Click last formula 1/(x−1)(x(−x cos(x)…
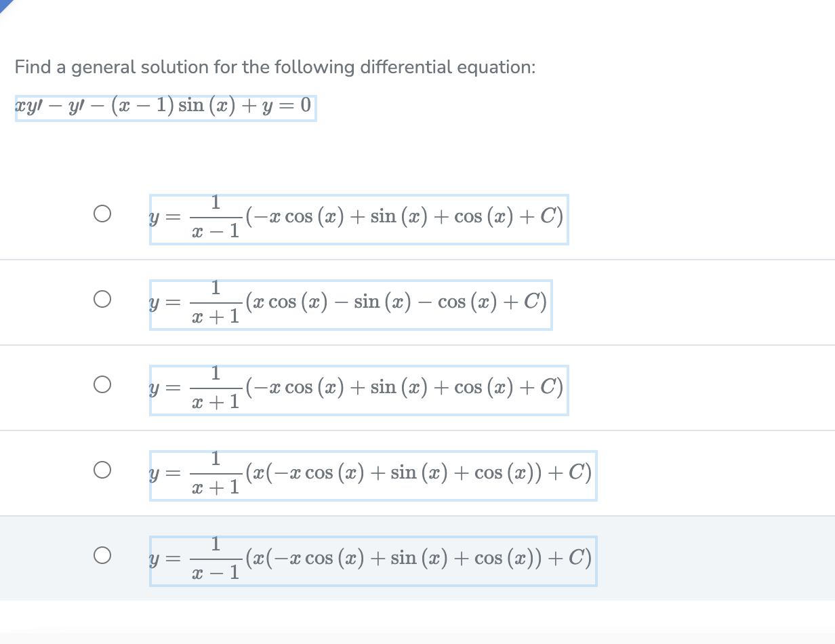The height and width of the screenshot is (644, 835). pyautogui.click(x=373, y=561)
